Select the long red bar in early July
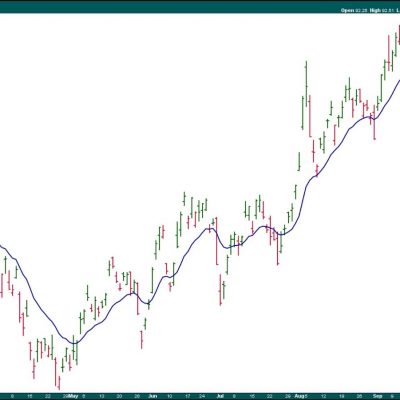 [217, 241]
